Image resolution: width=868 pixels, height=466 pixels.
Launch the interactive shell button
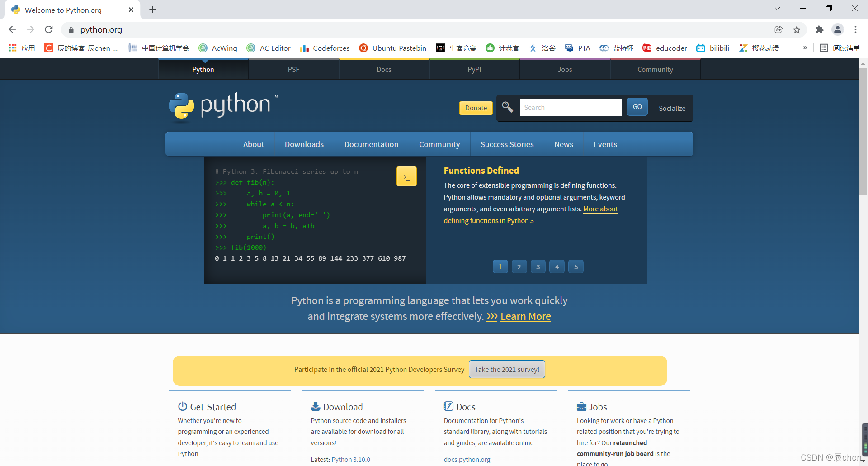tap(406, 176)
